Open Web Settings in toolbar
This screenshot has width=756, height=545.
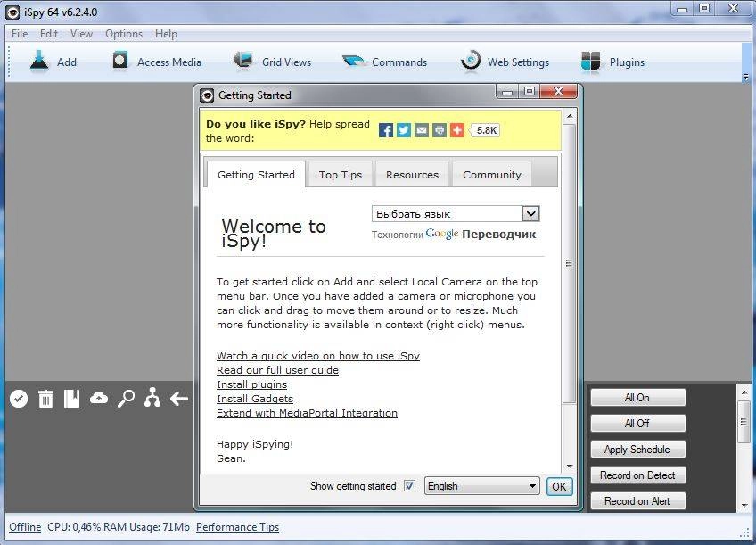pyautogui.click(x=505, y=62)
